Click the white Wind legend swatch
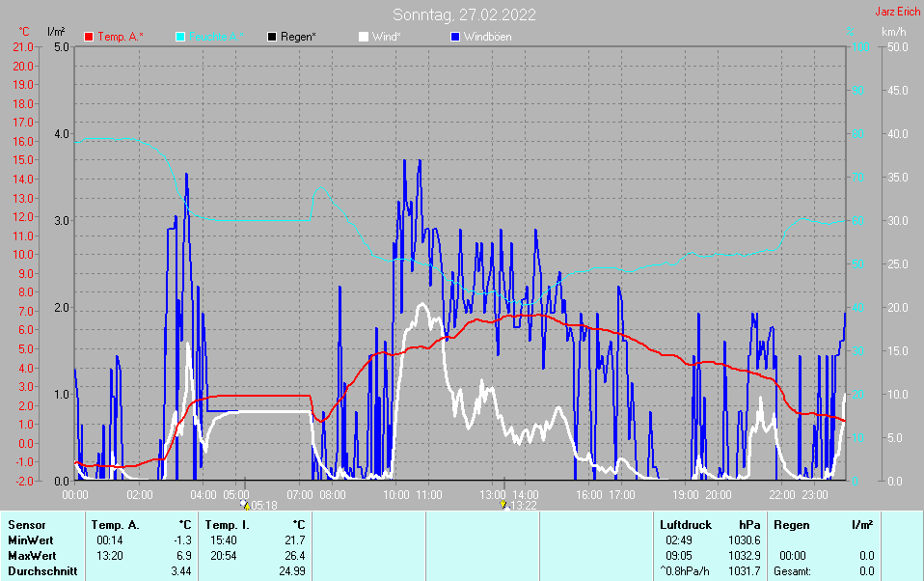 click(364, 37)
